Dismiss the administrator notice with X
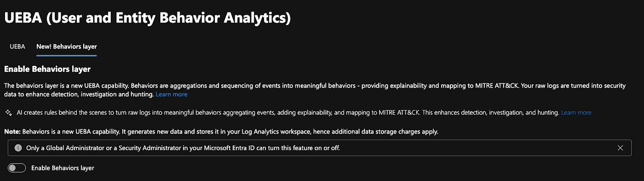The height and width of the screenshot is (181, 644). click(x=620, y=148)
